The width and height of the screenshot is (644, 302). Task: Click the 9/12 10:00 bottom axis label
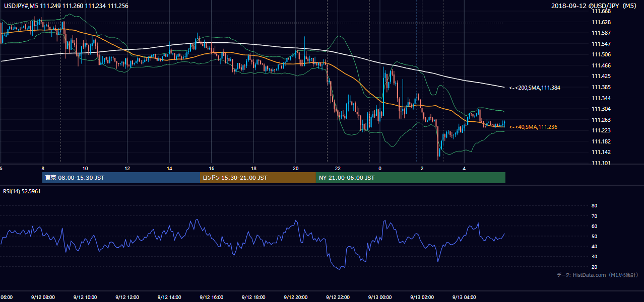84,297
